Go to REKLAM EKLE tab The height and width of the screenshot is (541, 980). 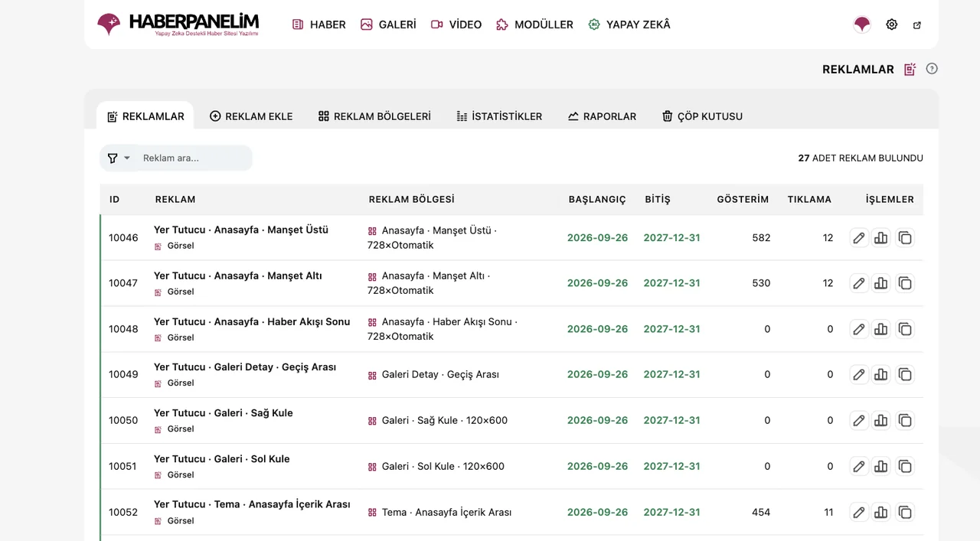[x=251, y=116]
